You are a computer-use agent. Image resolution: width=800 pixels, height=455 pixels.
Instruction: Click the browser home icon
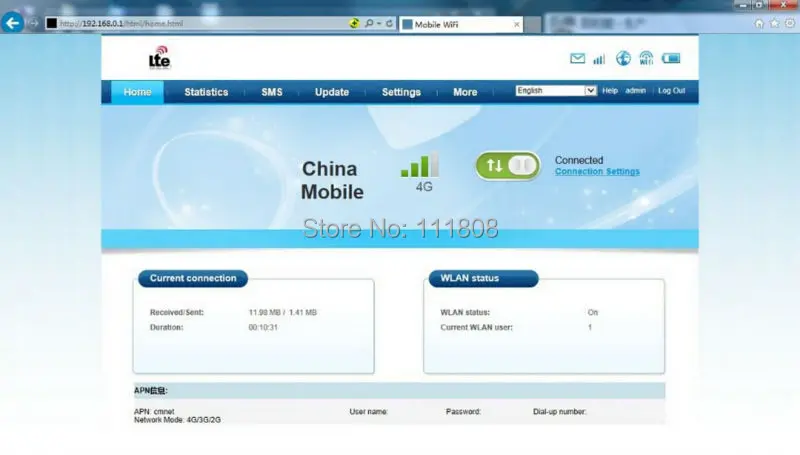[x=759, y=23]
